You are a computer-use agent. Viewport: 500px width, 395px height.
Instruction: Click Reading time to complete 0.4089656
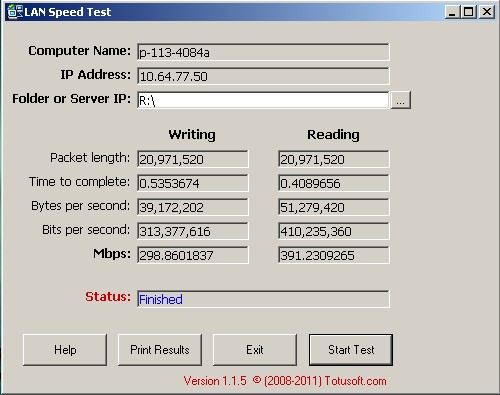(334, 183)
